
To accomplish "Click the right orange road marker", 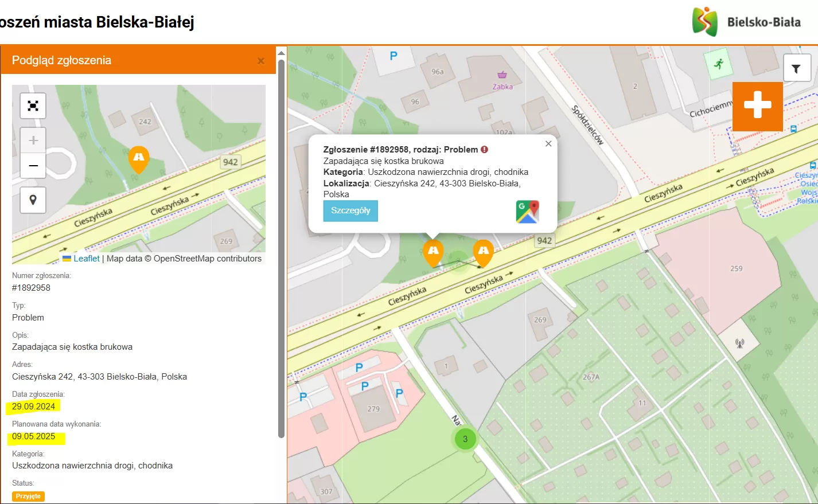I will click(484, 253).
